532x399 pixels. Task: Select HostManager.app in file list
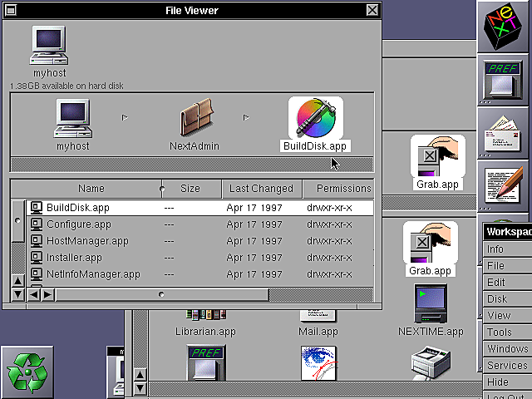coord(200,241)
